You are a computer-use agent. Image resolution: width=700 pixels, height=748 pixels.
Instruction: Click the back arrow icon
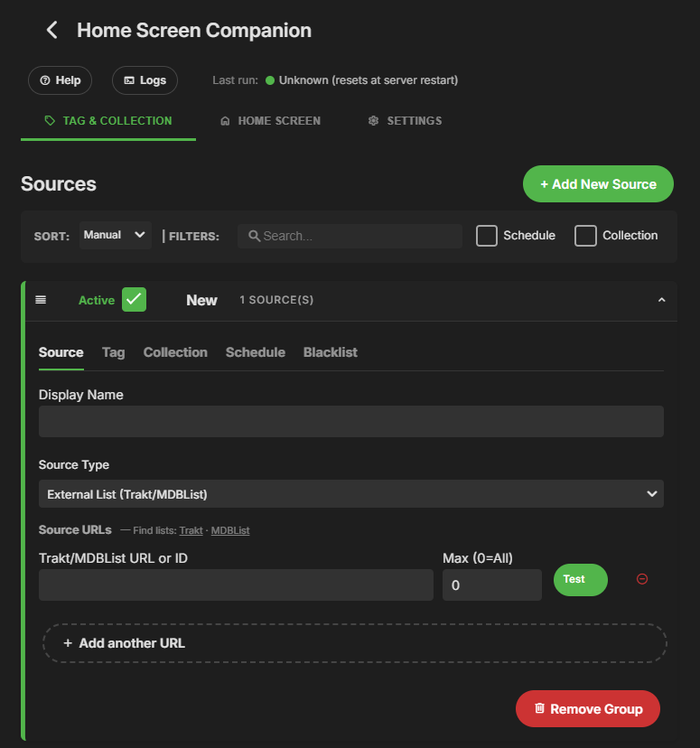tap(52, 30)
